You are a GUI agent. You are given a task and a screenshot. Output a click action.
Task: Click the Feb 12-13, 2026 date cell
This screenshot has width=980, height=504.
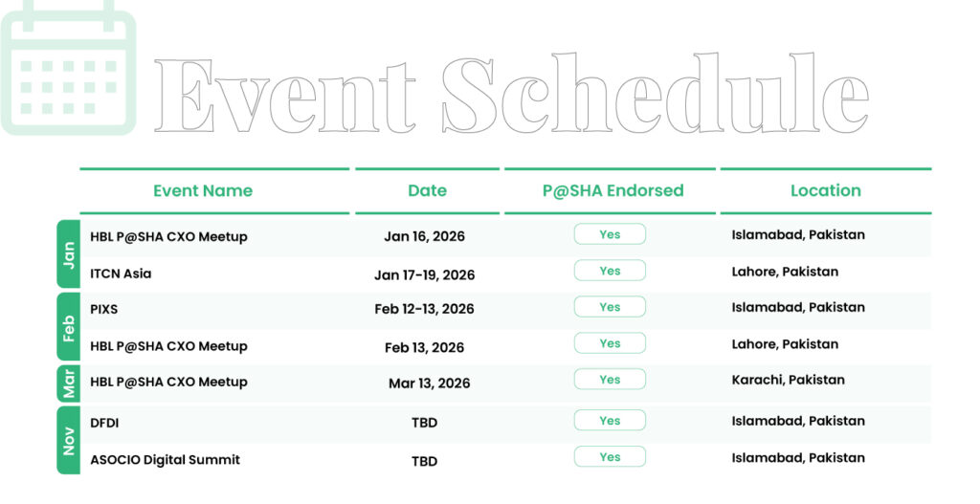coord(424,309)
